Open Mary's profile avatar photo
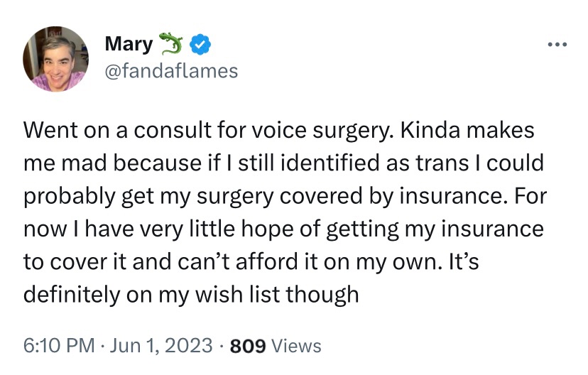This screenshot has height=375, width=588. click(56, 59)
